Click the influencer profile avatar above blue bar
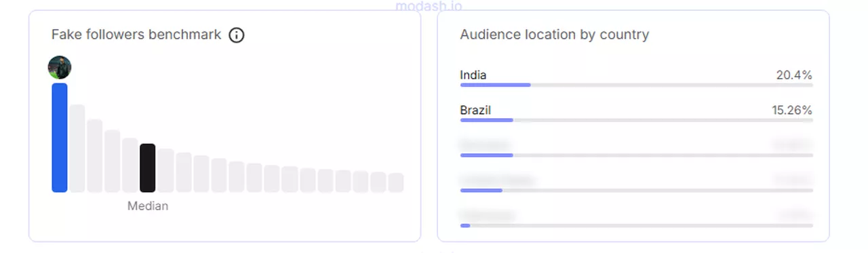The width and height of the screenshot is (868, 253). click(60, 67)
